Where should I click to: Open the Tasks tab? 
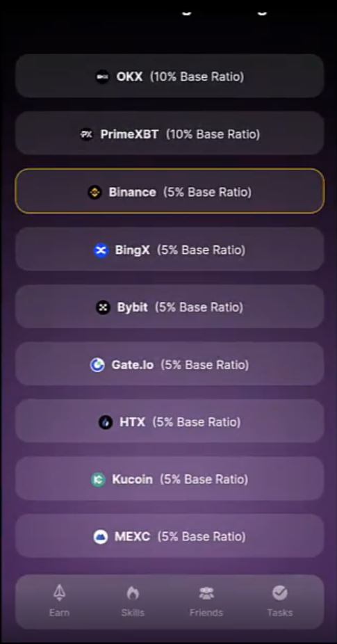pyautogui.click(x=280, y=602)
